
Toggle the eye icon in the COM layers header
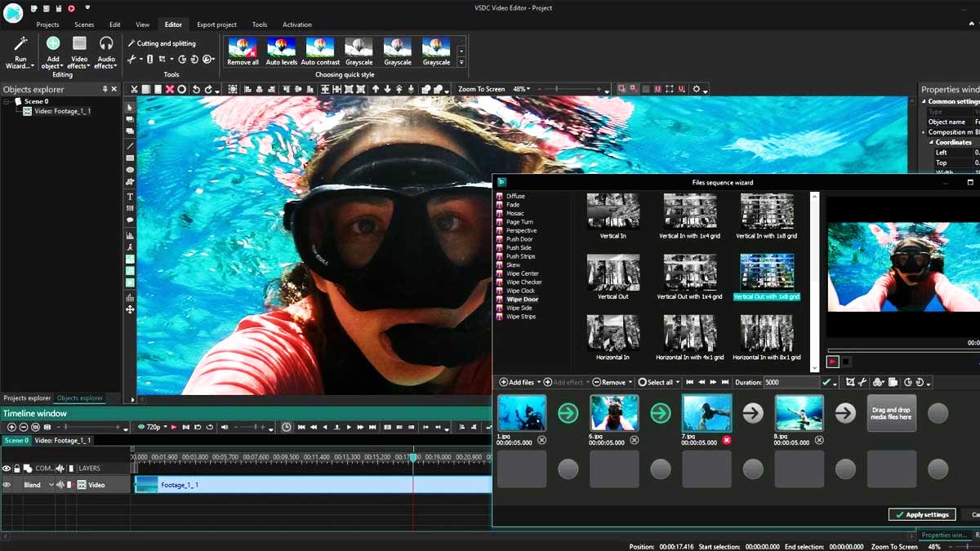(x=7, y=469)
